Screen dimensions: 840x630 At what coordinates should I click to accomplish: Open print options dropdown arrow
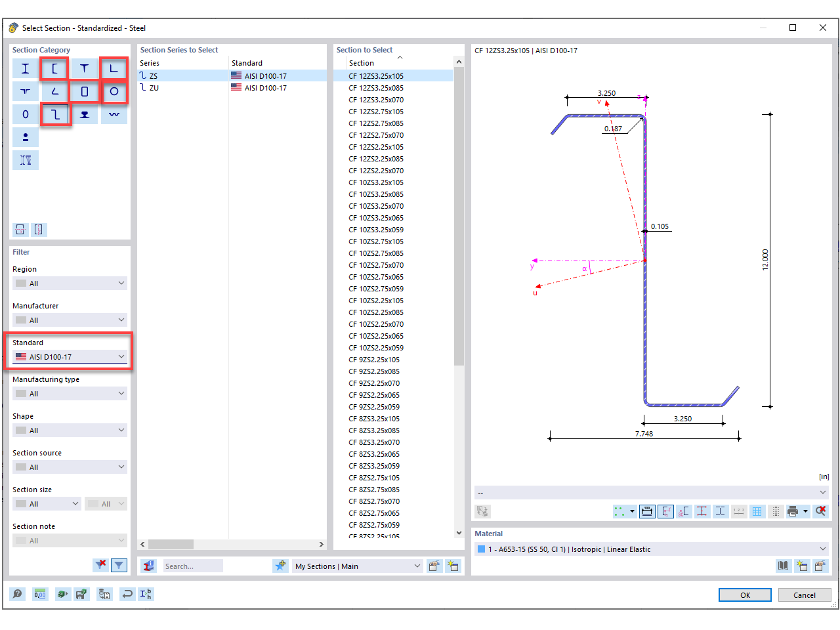coord(805,511)
